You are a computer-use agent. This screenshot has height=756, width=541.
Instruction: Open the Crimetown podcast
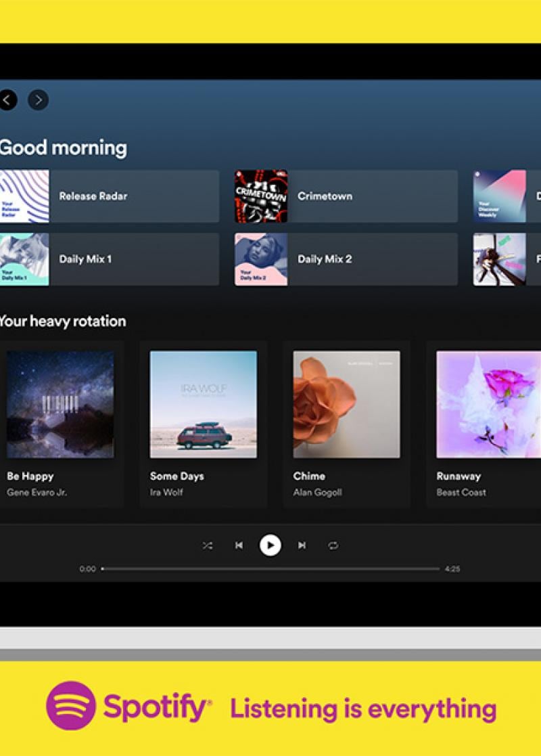(346, 196)
